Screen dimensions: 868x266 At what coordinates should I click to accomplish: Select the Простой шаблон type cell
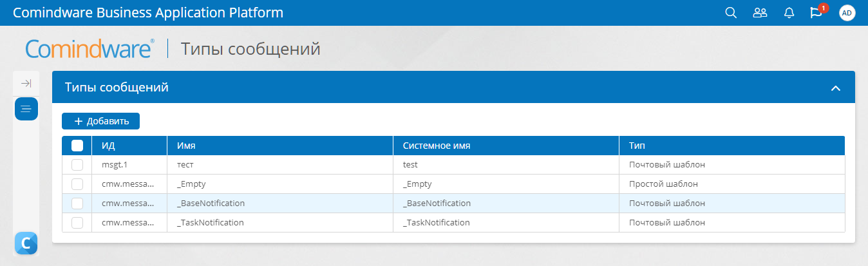pos(732,184)
